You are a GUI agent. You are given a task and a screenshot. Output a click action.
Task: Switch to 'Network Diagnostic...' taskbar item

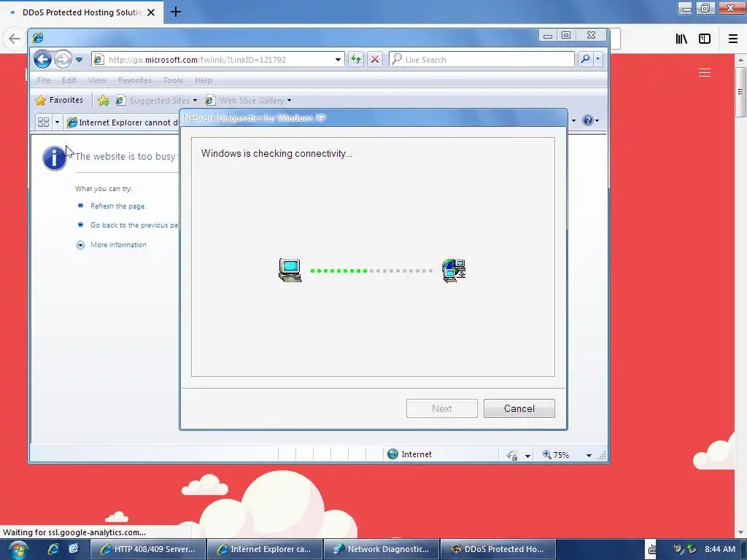(x=382, y=549)
